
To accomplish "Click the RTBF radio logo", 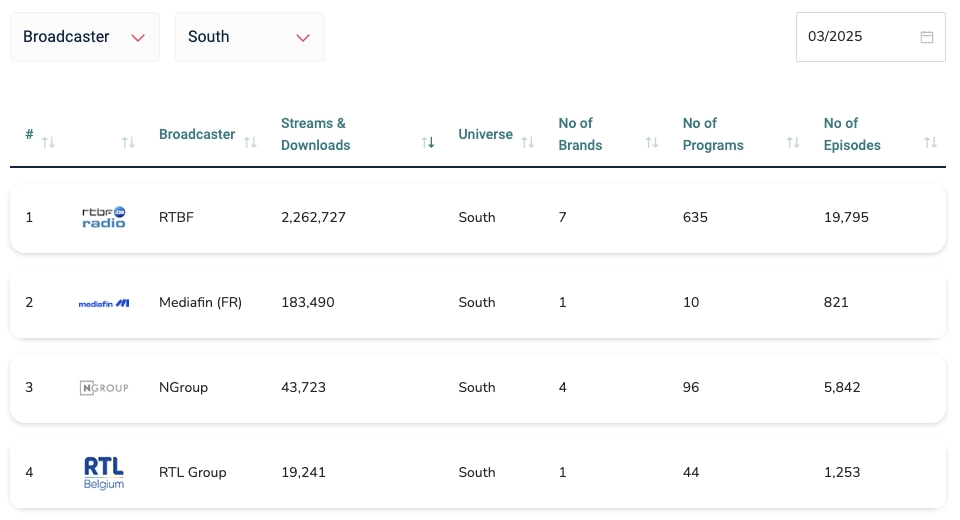I will click(104, 217).
